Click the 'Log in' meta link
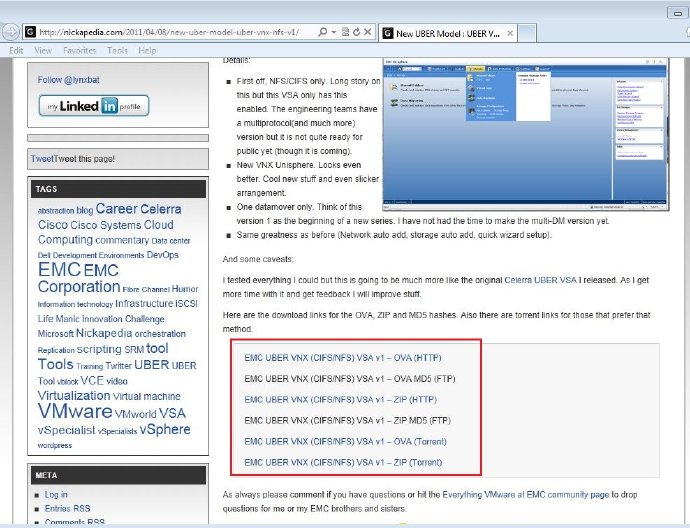Screen dimensions: 690x528 coord(56,495)
